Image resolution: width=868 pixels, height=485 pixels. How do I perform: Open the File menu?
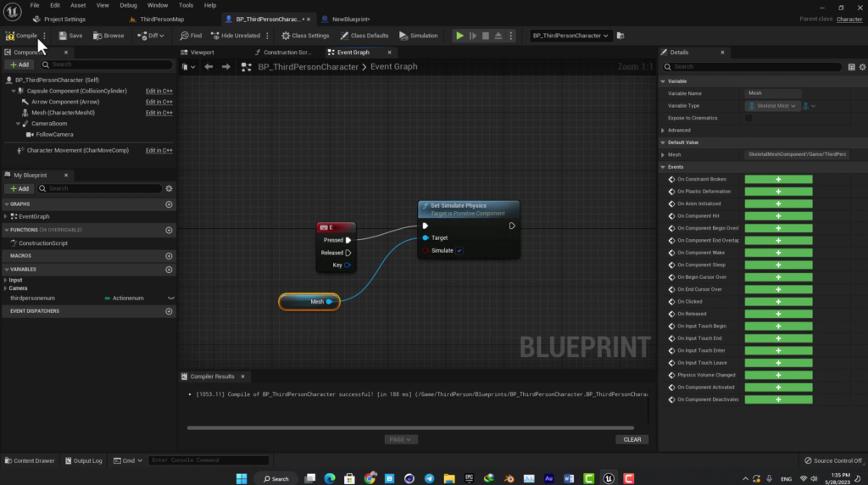pos(34,5)
